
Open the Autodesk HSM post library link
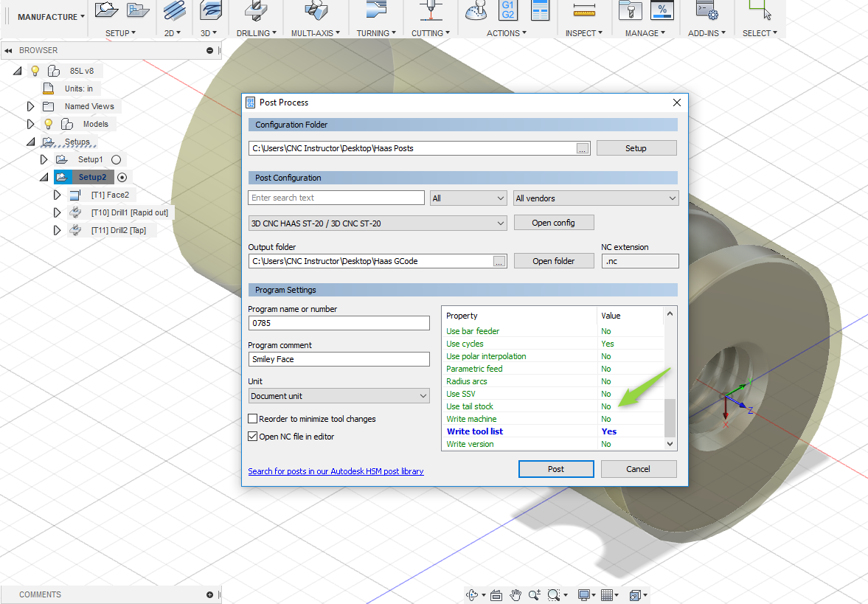point(336,471)
